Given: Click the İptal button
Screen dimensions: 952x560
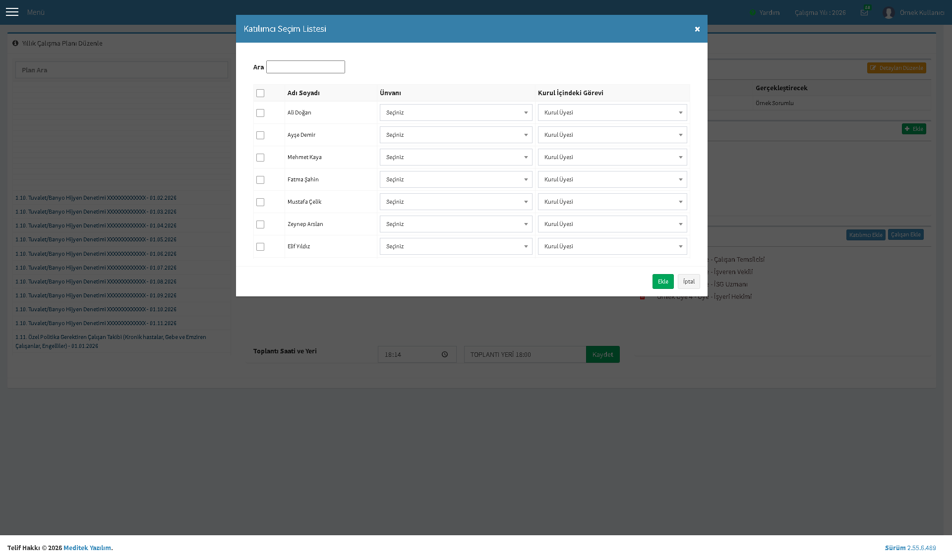Looking at the screenshot, I should point(689,281).
